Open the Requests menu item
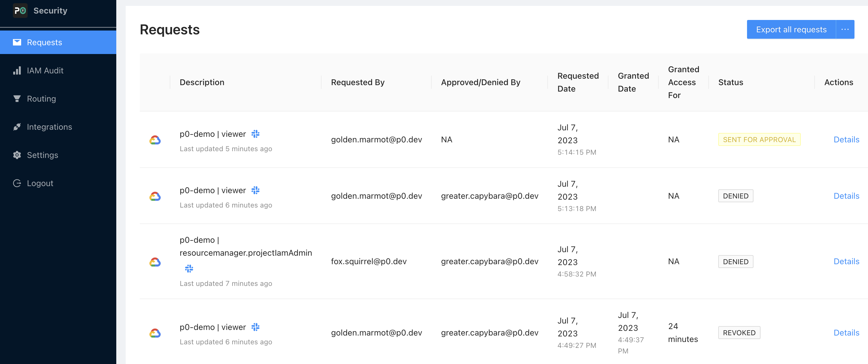Viewport: 868px width, 364px height. 44,43
